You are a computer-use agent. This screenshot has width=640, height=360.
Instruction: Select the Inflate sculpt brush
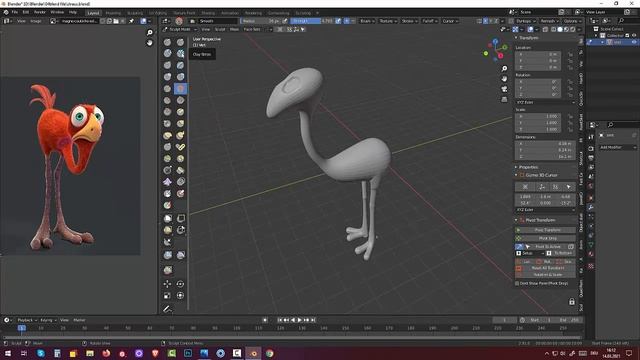click(x=167, y=77)
